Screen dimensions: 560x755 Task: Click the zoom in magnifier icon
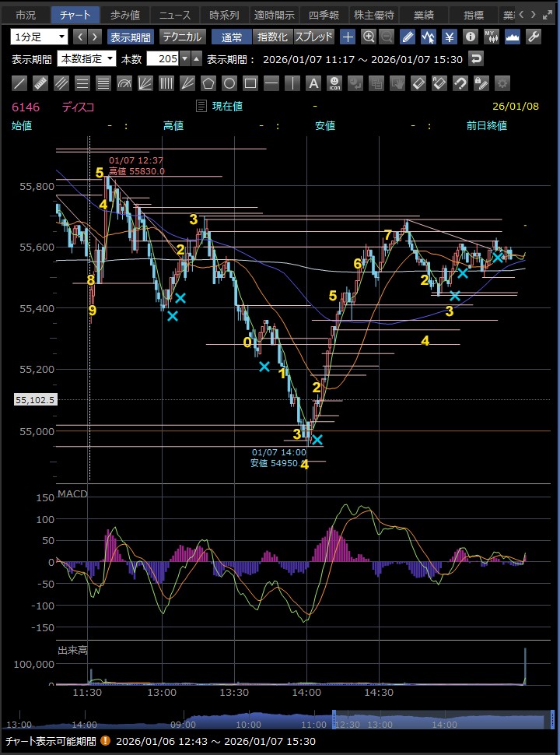pos(368,37)
